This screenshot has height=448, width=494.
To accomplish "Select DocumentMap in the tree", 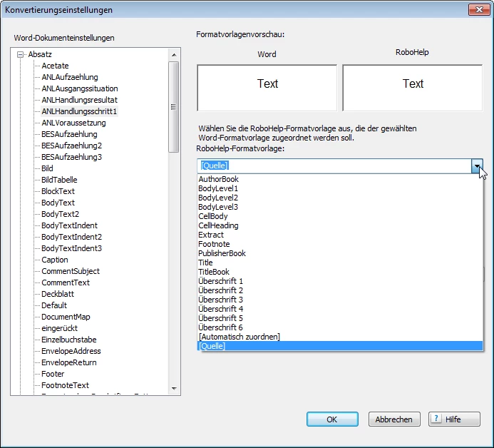I will point(66,317).
